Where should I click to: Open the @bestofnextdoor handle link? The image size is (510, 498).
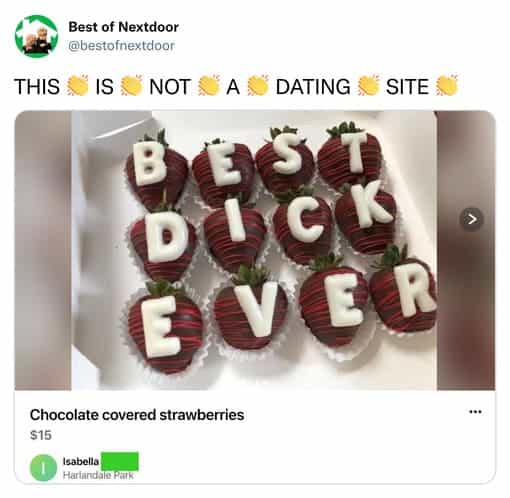tap(121, 46)
